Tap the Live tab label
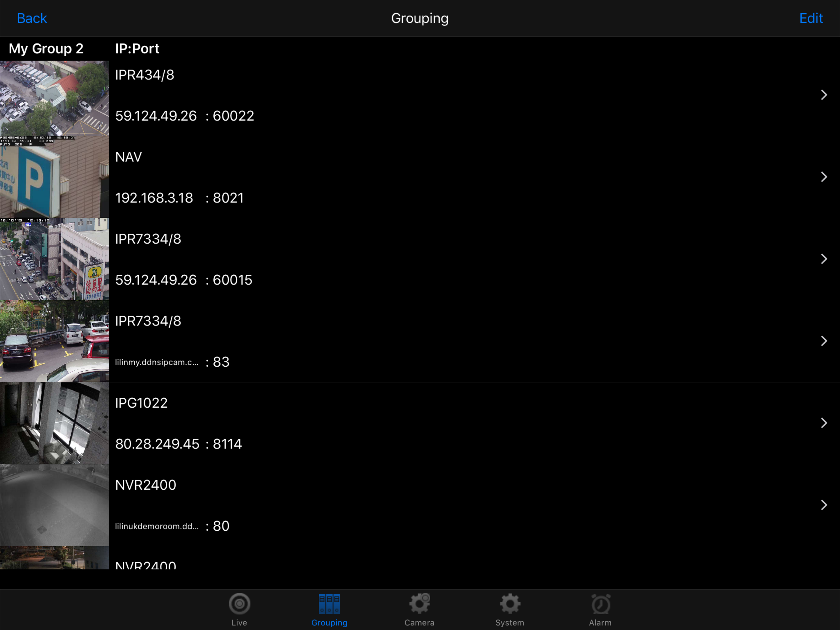This screenshot has height=630, width=840. [239, 623]
